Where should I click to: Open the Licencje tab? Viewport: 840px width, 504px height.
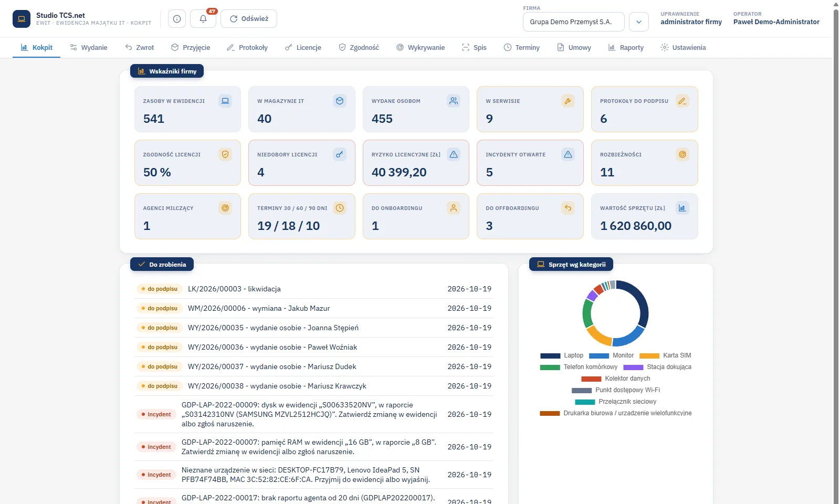click(303, 47)
